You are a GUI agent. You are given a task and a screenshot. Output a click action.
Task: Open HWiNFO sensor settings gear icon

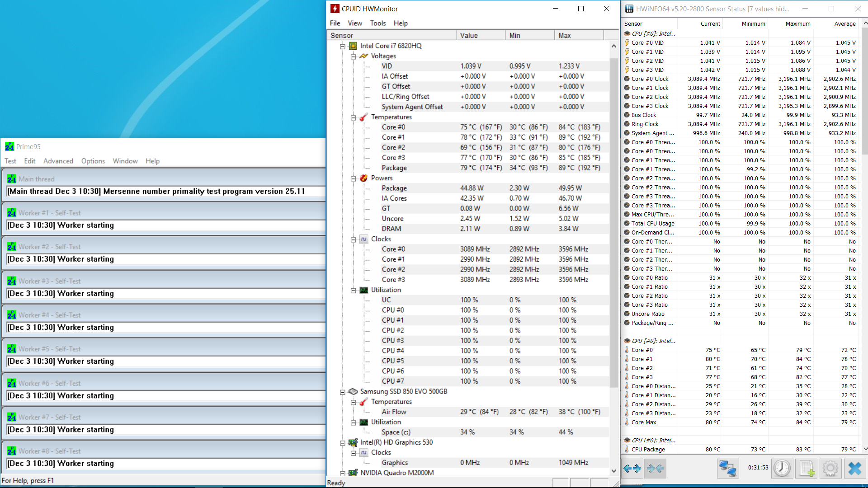click(830, 469)
